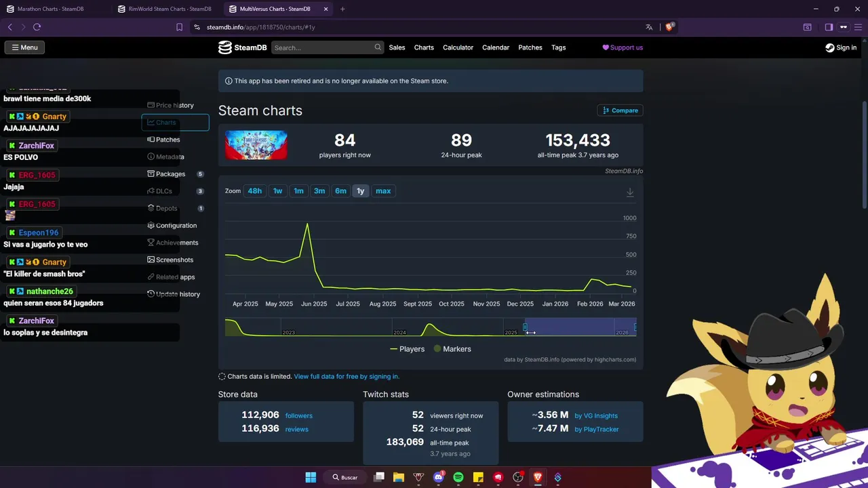Screen dimensions: 868x488
Task: Click the translate page icon
Action: point(649,27)
